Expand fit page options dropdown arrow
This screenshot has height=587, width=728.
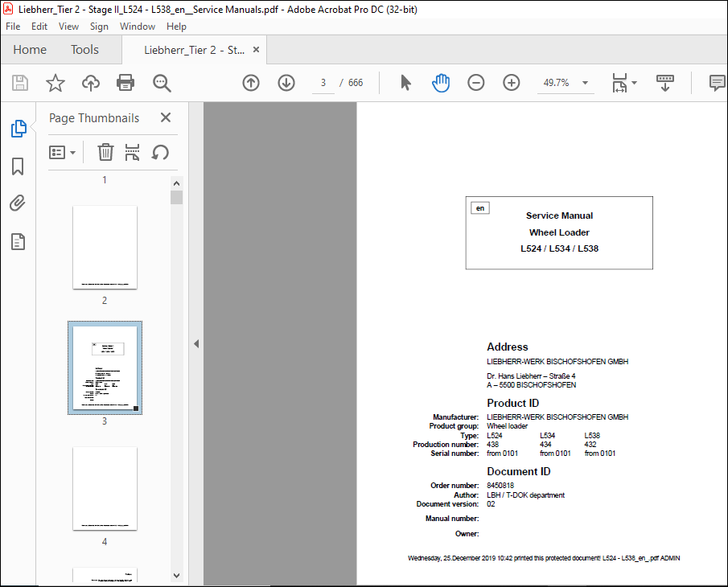pyautogui.click(x=634, y=83)
